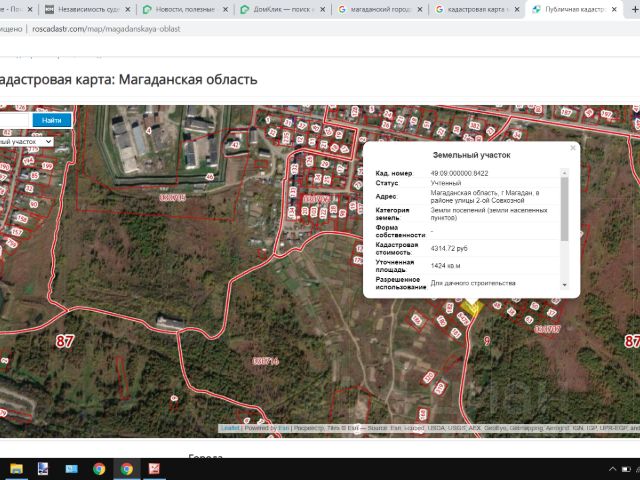The height and width of the screenshot is (480, 640).
Task: Click cadastral block label 030716 on map
Action: [x=265, y=360]
